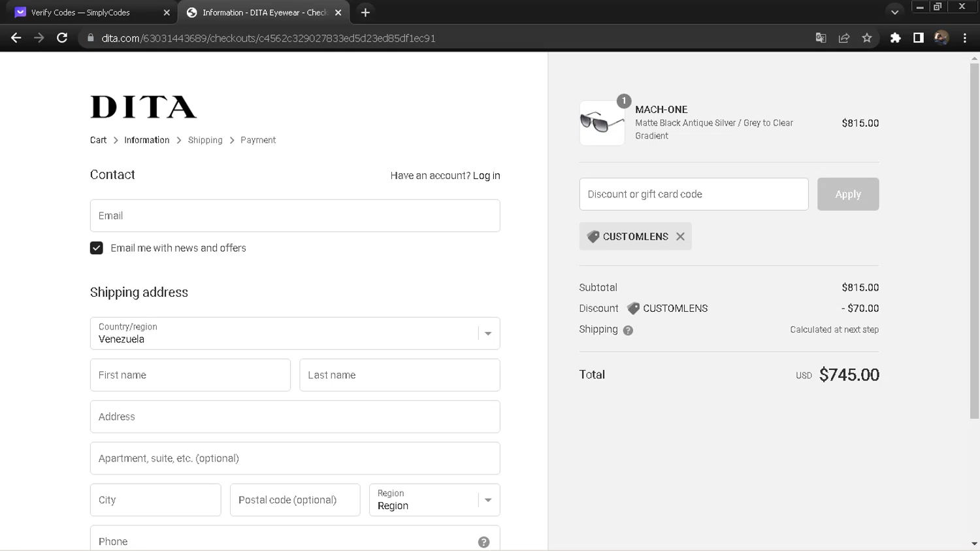Screen dimensions: 980x551
Task: View site security lock icon
Action: click(x=91, y=38)
